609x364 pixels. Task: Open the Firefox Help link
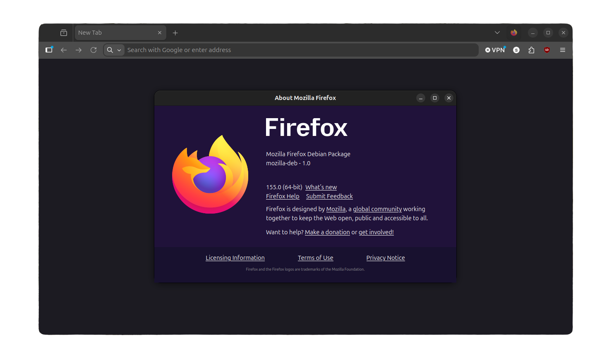tap(283, 196)
